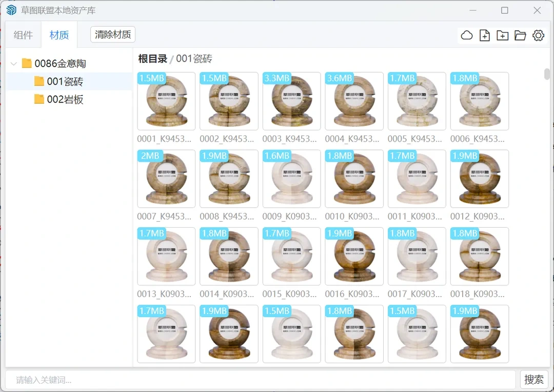Switch to the 组件 tab
554x392 pixels.
click(23, 35)
